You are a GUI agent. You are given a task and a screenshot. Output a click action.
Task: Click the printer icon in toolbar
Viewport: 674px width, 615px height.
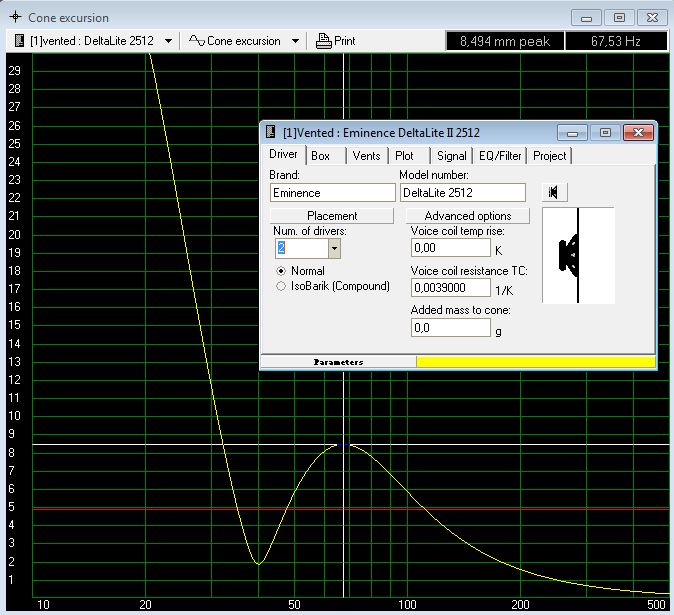pos(324,41)
